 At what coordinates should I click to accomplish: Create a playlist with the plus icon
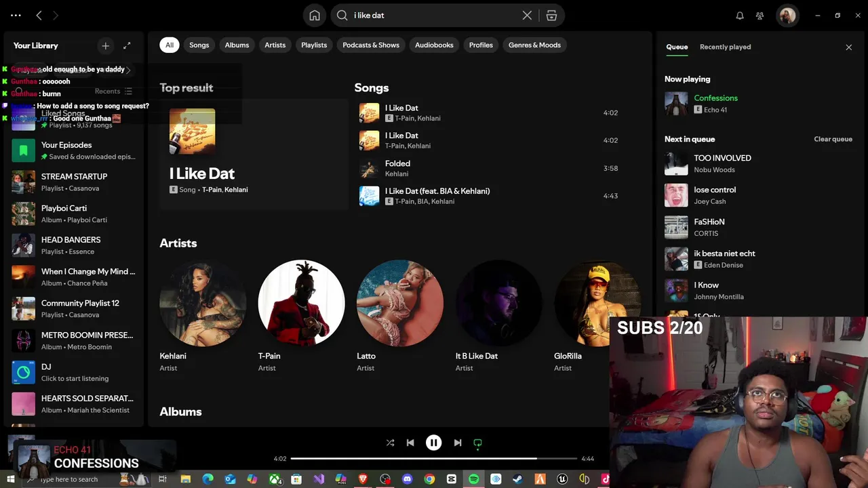point(105,45)
